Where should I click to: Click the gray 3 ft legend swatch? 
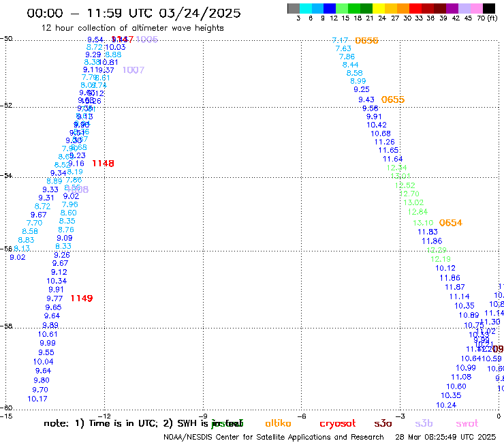[294, 8]
